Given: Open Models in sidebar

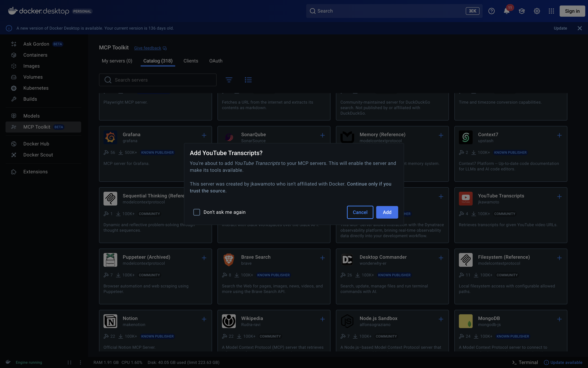Looking at the screenshot, I should point(43,116).
